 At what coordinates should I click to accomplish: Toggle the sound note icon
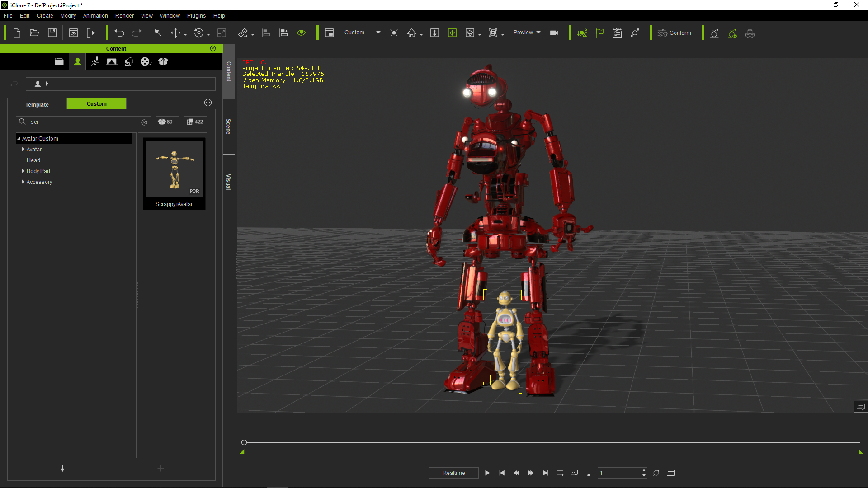pos(589,473)
